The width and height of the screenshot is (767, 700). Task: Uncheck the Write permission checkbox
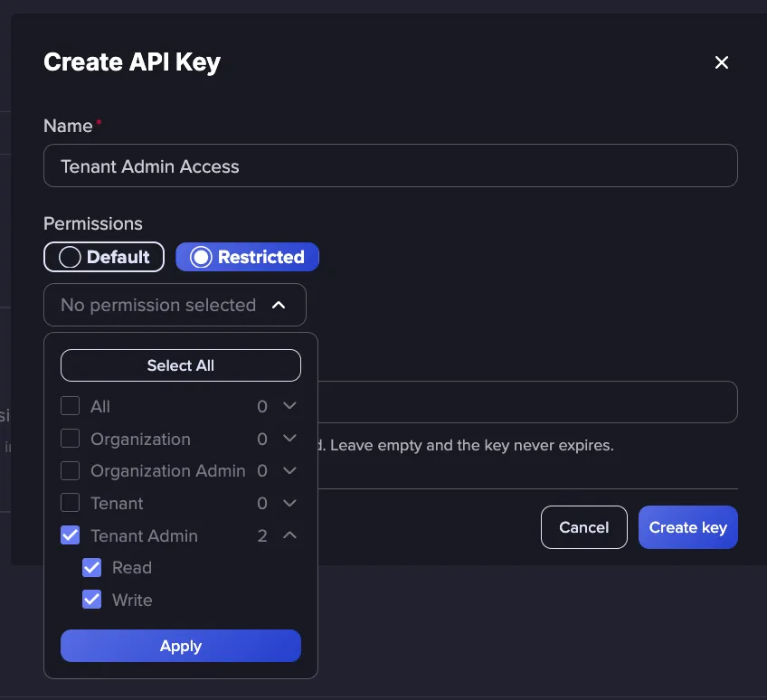[x=92, y=600]
